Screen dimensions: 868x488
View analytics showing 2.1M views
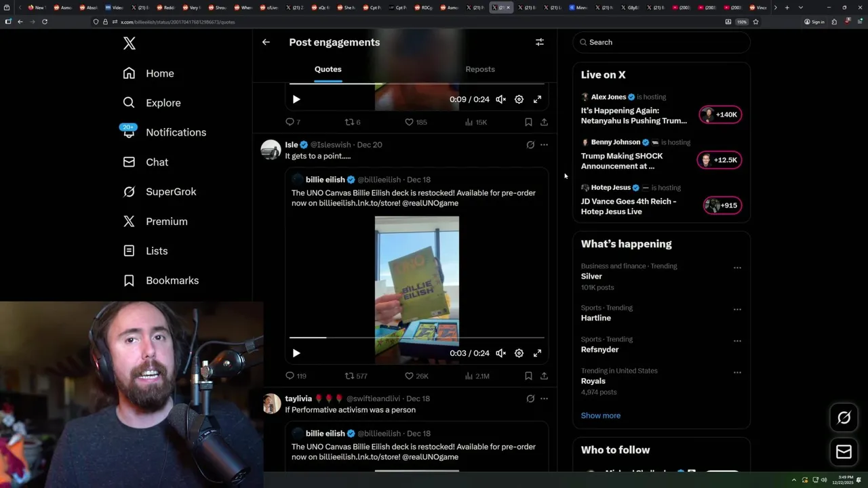tap(477, 375)
